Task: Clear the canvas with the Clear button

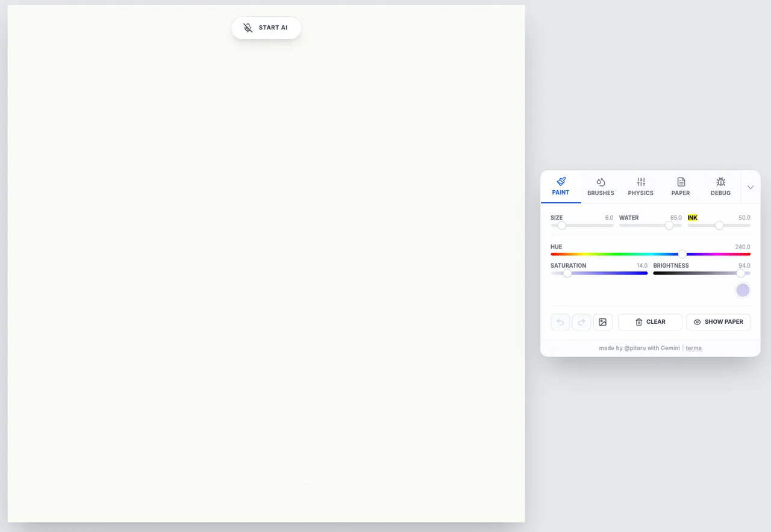Action: click(650, 322)
